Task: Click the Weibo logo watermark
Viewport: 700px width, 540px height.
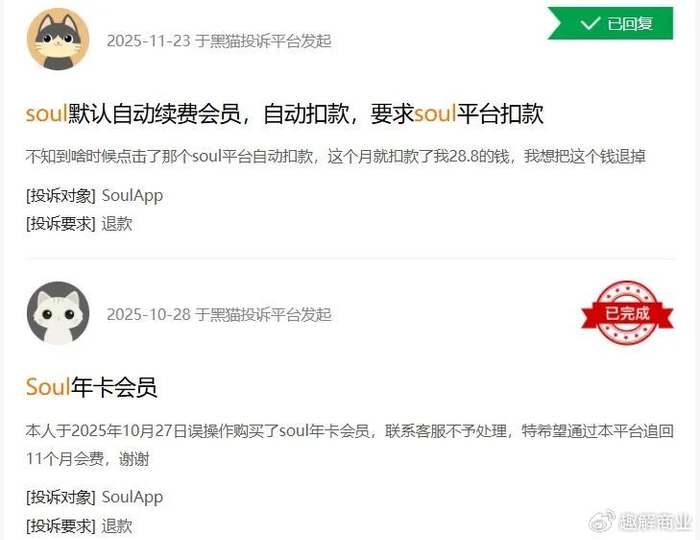Action: pos(602,521)
